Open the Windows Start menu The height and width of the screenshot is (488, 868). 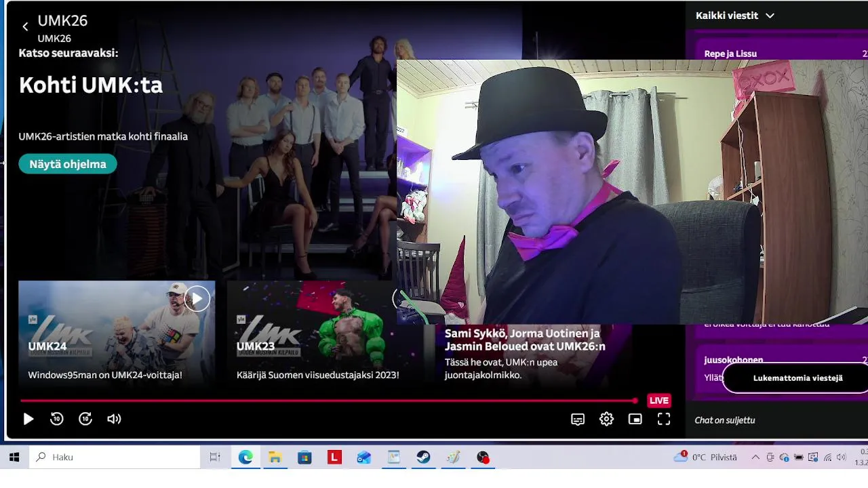[14, 457]
